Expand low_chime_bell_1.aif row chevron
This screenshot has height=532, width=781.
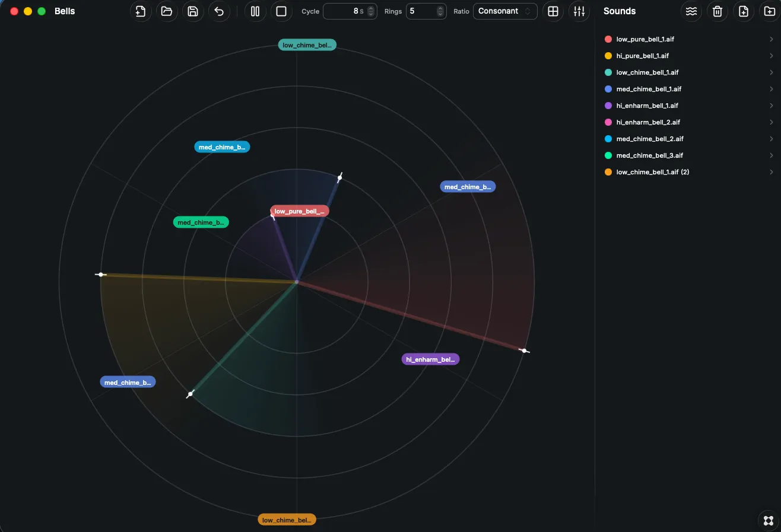click(x=771, y=72)
